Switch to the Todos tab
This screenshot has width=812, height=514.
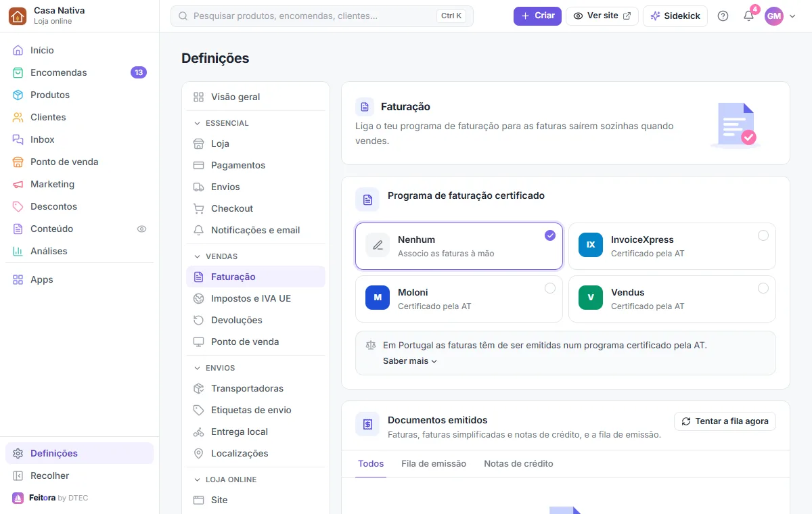coord(371,464)
